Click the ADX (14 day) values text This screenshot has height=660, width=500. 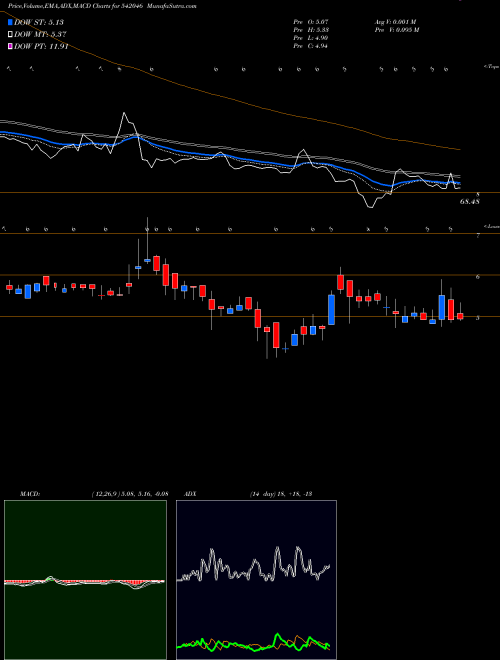[280, 494]
